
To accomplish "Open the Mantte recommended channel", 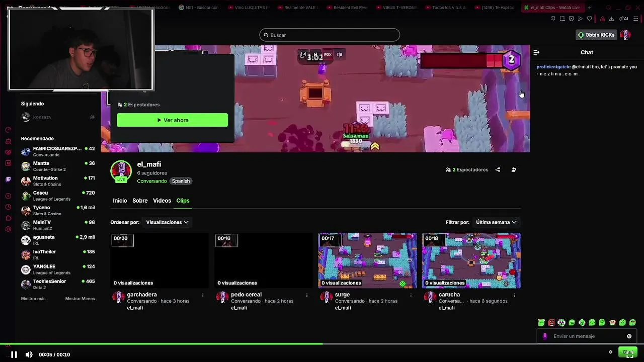I will click(58, 166).
